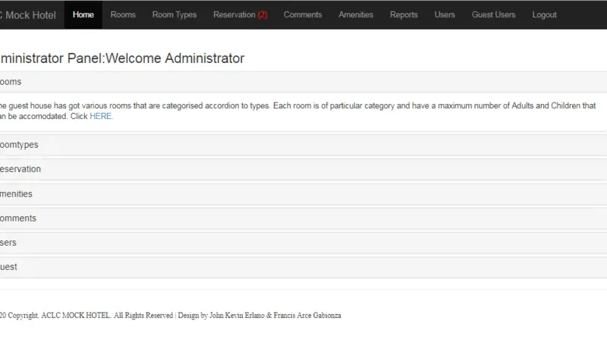Go to Rooms in top navigation bar
Viewport: 607px width, 364px height.
tap(123, 14)
